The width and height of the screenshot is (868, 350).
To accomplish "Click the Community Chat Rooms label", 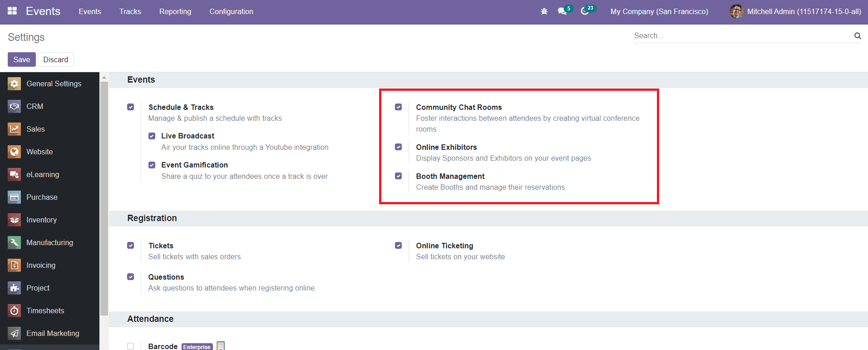I will pyautogui.click(x=459, y=107).
